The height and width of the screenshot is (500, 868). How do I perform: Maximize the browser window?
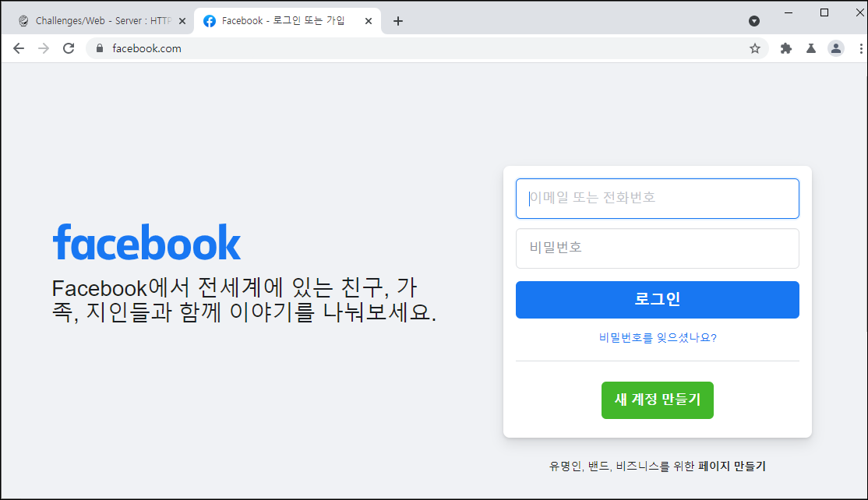[x=824, y=12]
